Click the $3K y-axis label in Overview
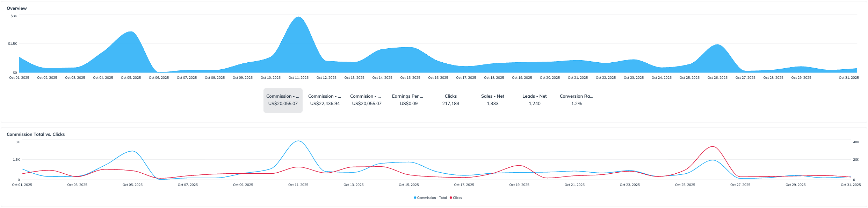868x208 pixels. click(14, 16)
